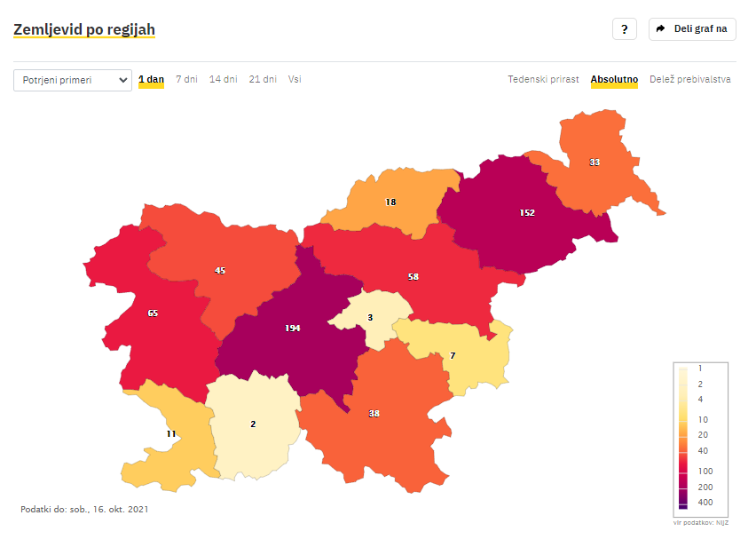Click the northeast region with 33
This screenshot has width=756, height=547.
pos(595,163)
